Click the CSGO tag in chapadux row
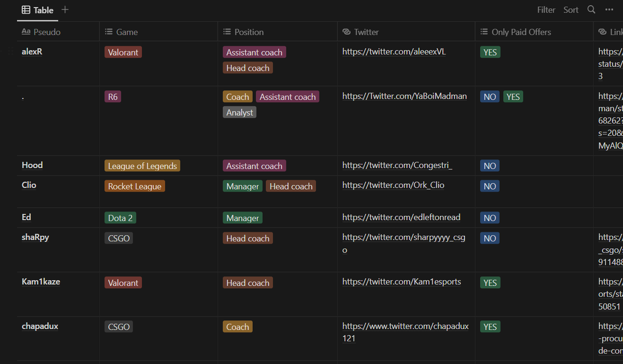The height and width of the screenshot is (364, 623). coord(118,327)
